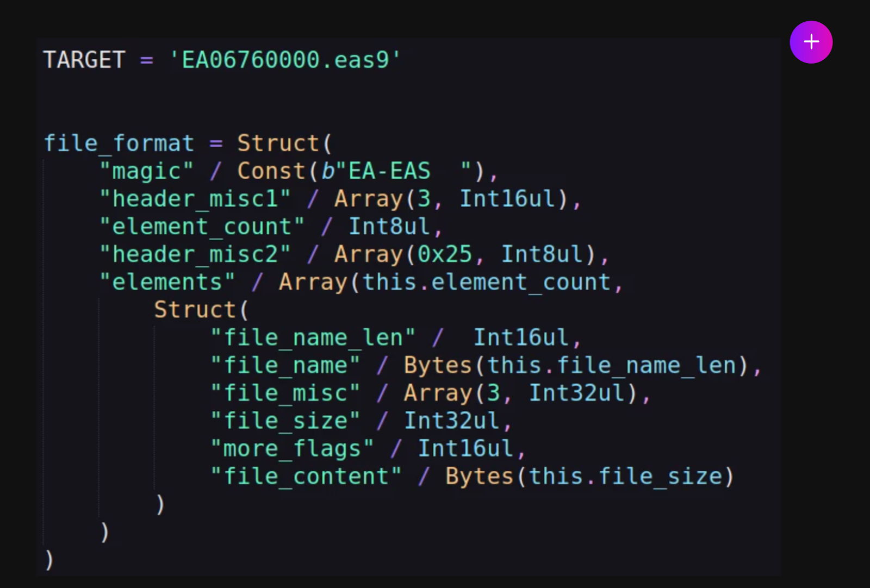Click the quoted "file_content" key
Viewport: 870px width, 588px height.
point(306,476)
